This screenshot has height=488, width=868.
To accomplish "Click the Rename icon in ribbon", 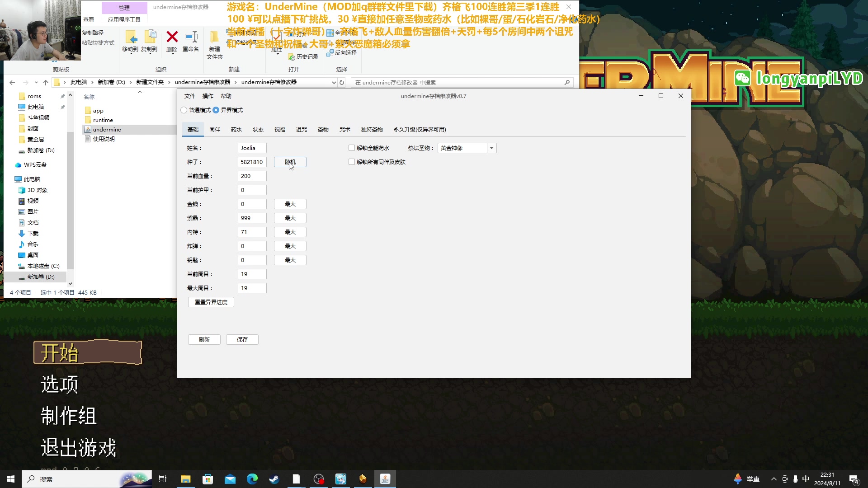I will 191,38.
